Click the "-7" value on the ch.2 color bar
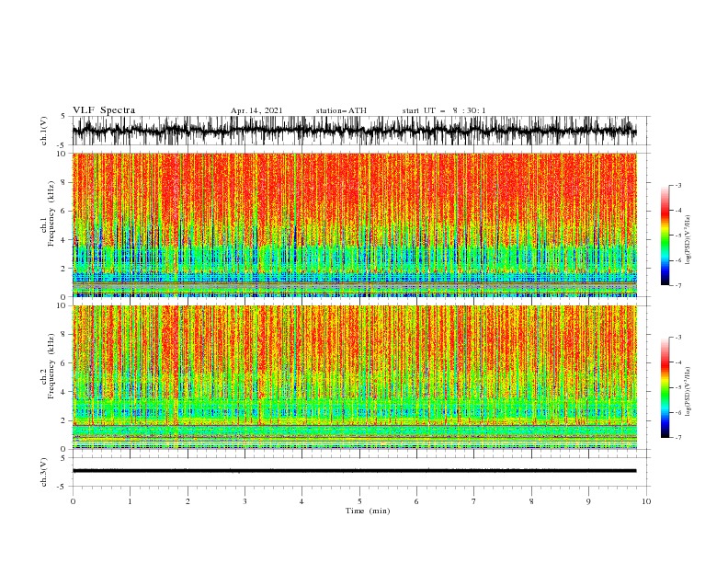The width and height of the screenshot is (728, 563). 677,438
